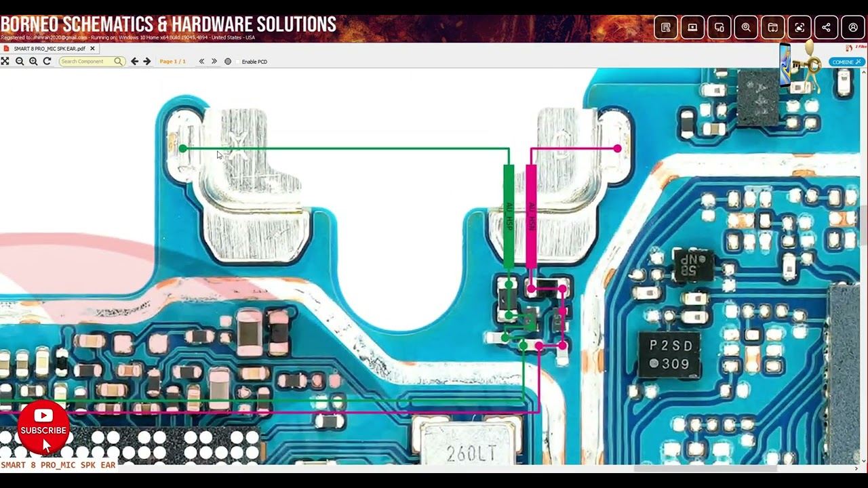Viewport: 868px width, 488px height.
Task: Click the SMART 8 PRO_MIC SPK EAR status label
Action: (58, 465)
